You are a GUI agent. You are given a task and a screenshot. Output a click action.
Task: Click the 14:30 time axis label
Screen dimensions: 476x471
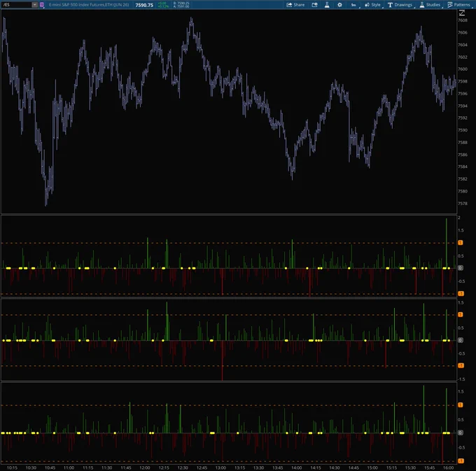pyautogui.click(x=335, y=468)
